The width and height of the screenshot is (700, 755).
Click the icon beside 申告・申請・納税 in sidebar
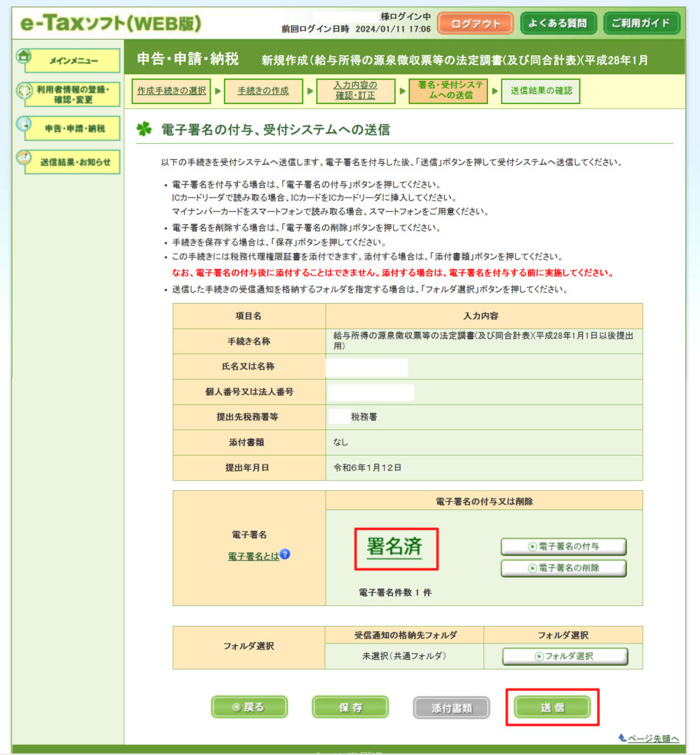pos(24,124)
